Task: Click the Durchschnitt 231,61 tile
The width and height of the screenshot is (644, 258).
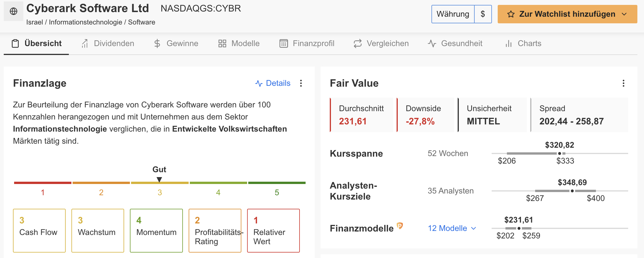Action: [x=361, y=115]
